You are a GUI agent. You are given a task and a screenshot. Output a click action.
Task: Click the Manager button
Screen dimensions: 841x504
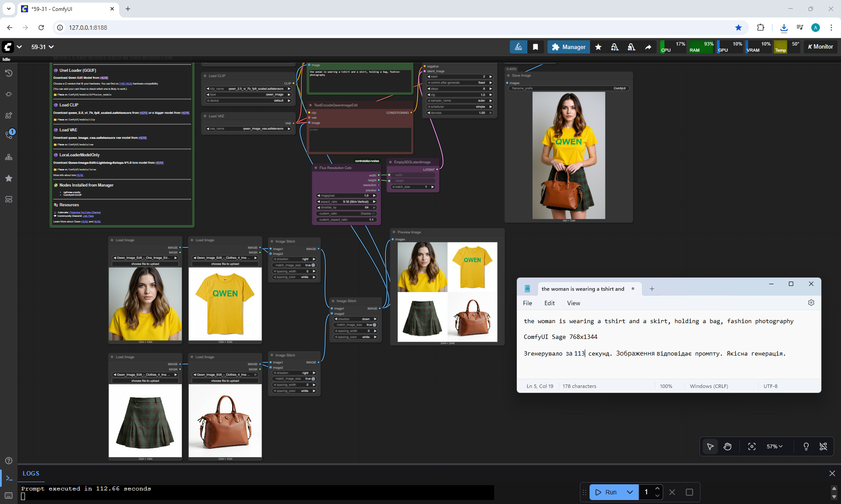(x=569, y=47)
